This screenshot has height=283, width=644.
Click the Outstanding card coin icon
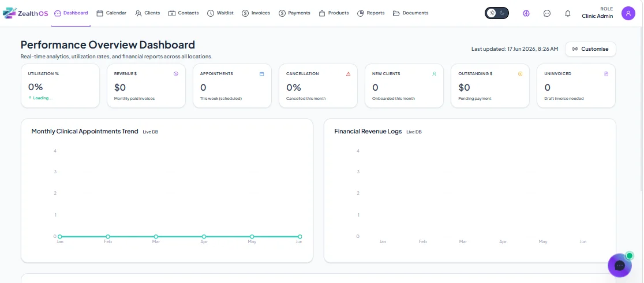point(520,73)
